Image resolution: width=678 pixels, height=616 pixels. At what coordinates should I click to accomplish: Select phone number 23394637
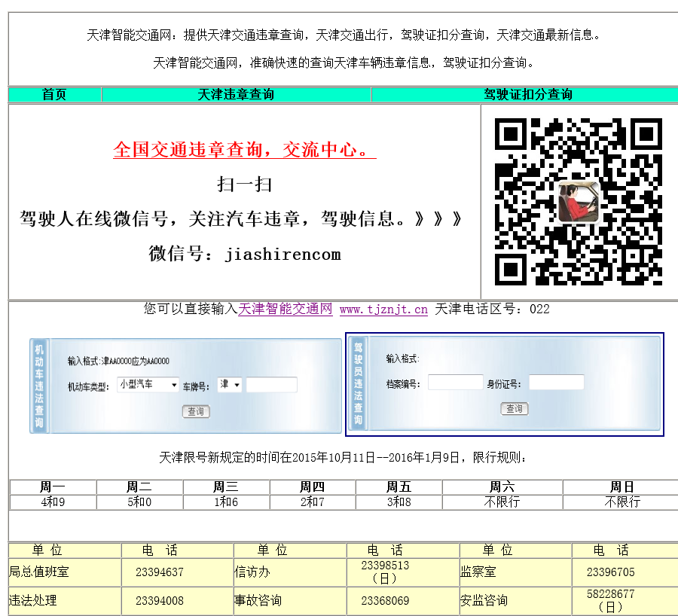pyautogui.click(x=160, y=572)
